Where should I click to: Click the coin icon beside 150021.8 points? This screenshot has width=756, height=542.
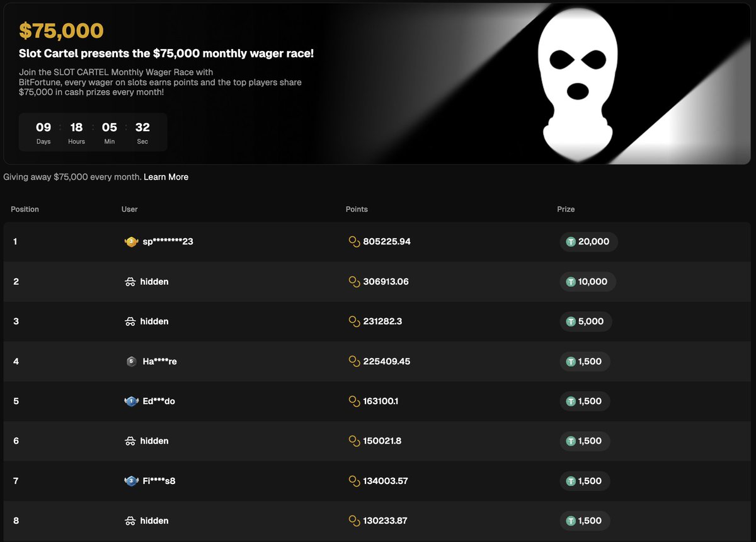click(x=354, y=441)
